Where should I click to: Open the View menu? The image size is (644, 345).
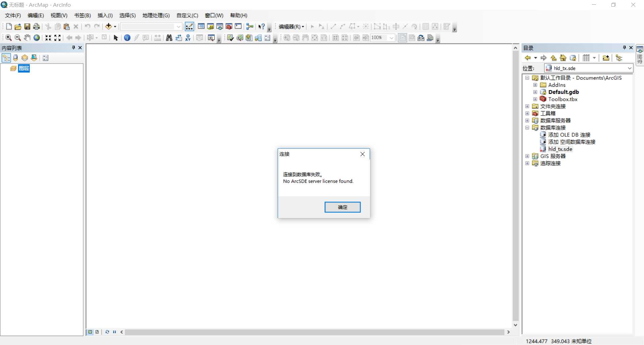tap(59, 15)
